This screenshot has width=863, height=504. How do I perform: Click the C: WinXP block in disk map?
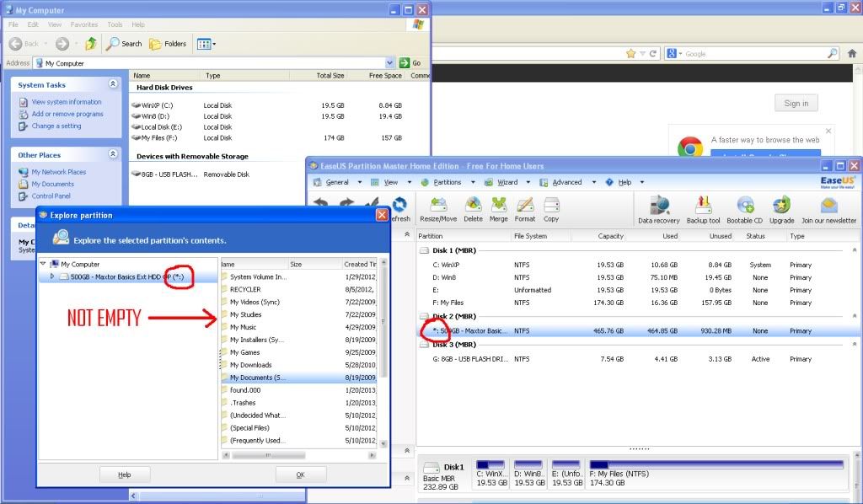[491, 473]
